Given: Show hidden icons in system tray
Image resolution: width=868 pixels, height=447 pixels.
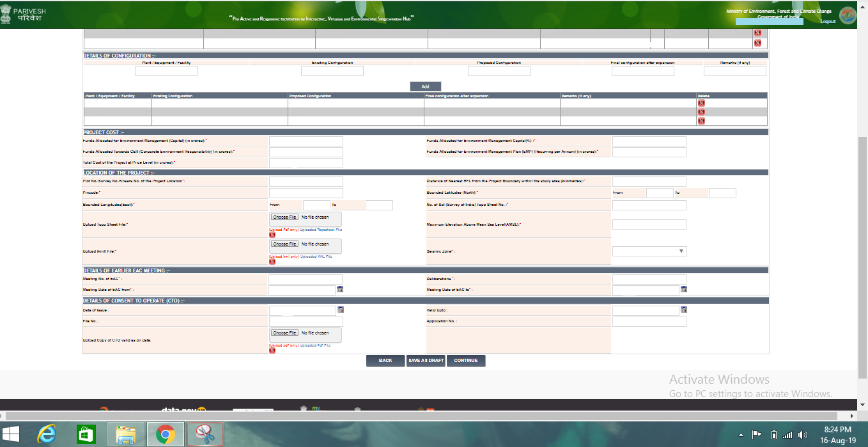Looking at the screenshot, I should 741,435.
